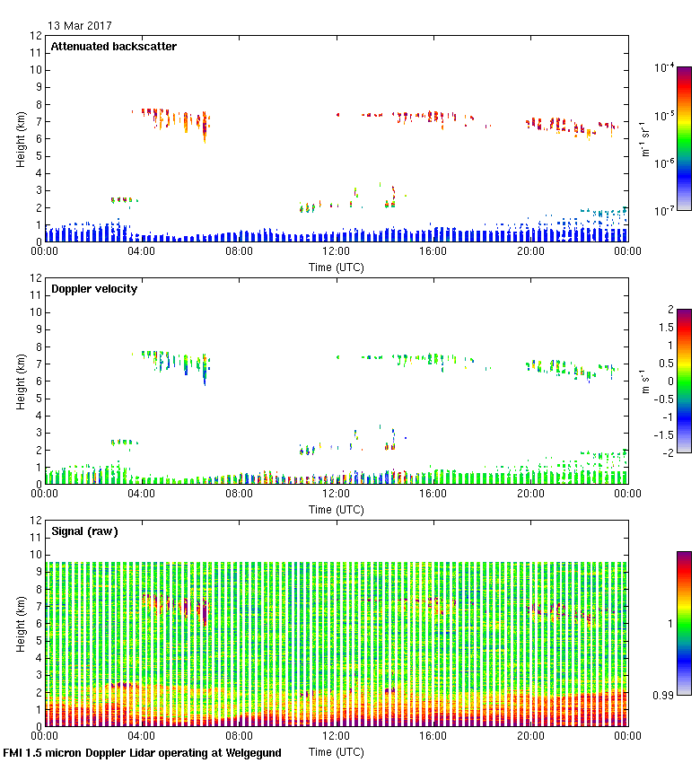Click the Attenuated backscatter color scale bar
The height and width of the screenshot is (763, 700).
click(684, 137)
